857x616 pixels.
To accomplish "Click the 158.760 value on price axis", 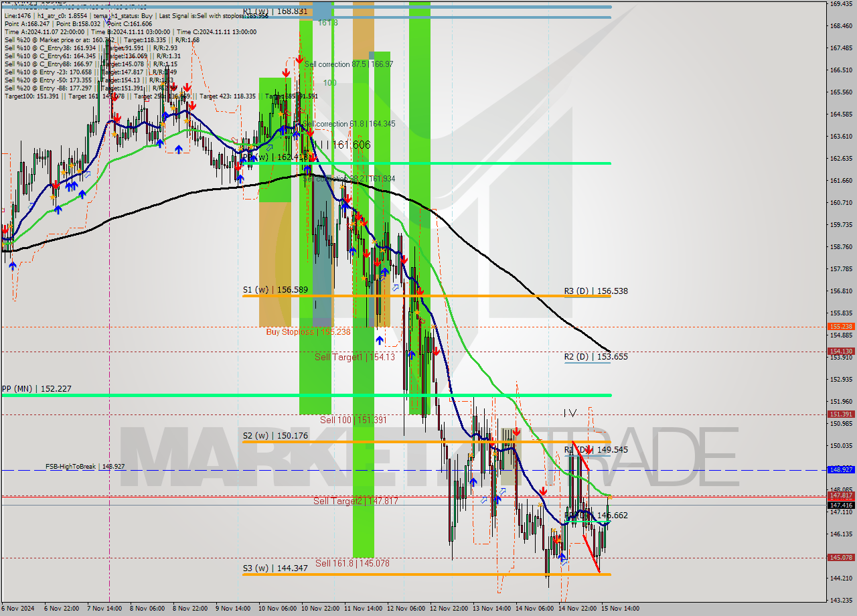I will [x=841, y=247].
